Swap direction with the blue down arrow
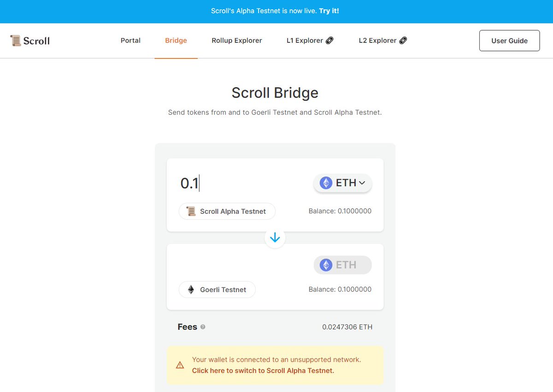This screenshot has width=553, height=392. 275,238
